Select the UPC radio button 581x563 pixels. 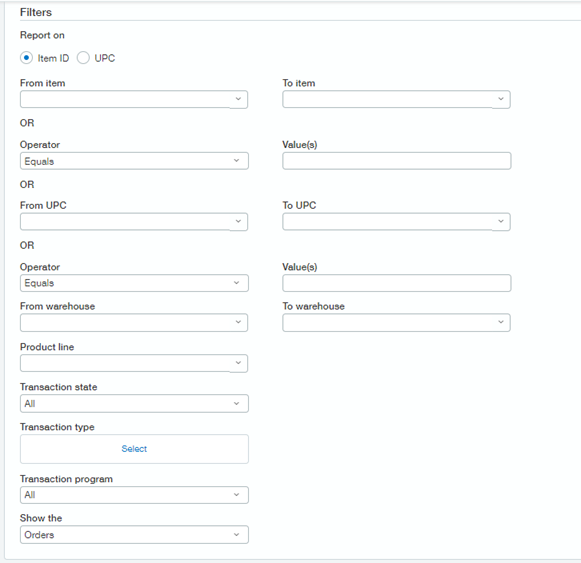point(83,58)
